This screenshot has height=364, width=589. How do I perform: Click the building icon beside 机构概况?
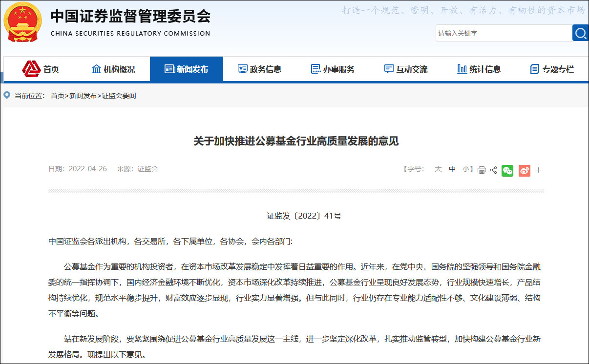pos(96,69)
